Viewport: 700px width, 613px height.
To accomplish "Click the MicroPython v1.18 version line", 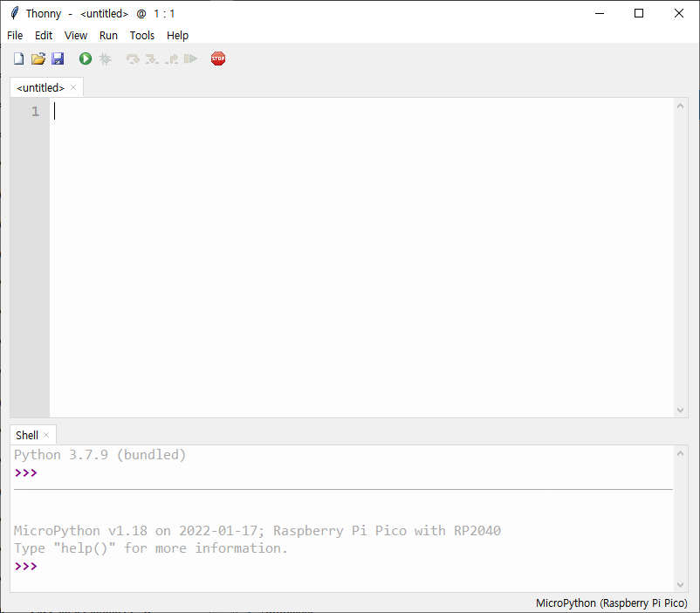I will [x=257, y=531].
